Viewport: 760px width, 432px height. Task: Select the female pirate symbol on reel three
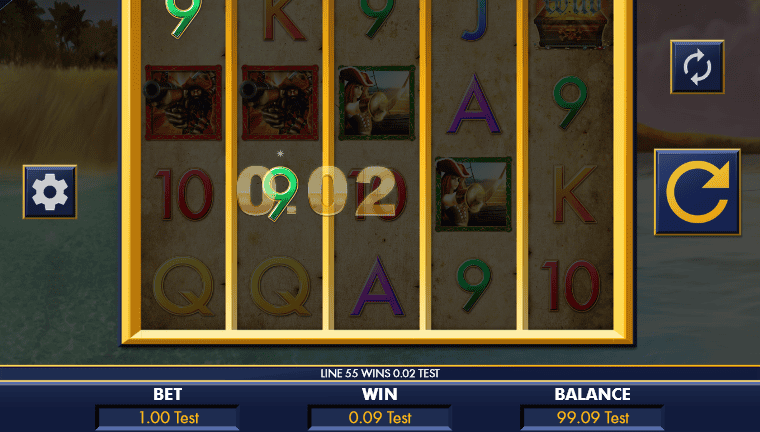(377, 103)
